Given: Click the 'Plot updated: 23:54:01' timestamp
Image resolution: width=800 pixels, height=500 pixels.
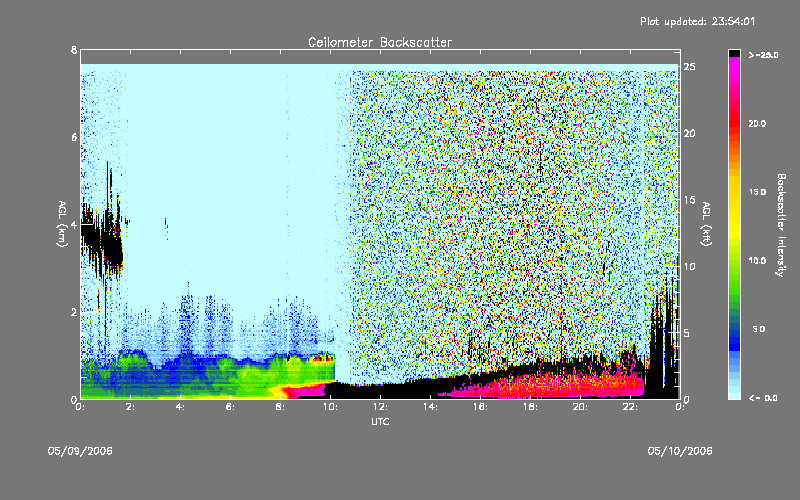Looking at the screenshot, I should tap(697, 21).
